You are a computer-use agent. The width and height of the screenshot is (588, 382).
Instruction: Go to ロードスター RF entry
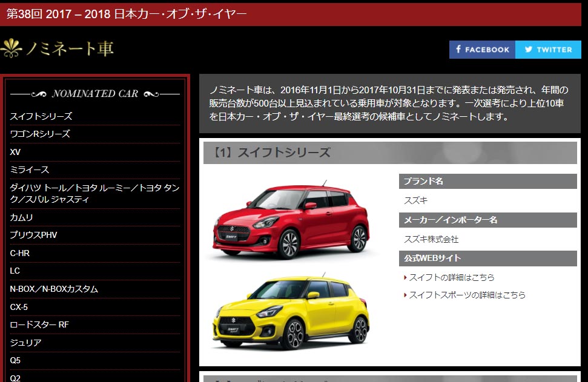39,324
